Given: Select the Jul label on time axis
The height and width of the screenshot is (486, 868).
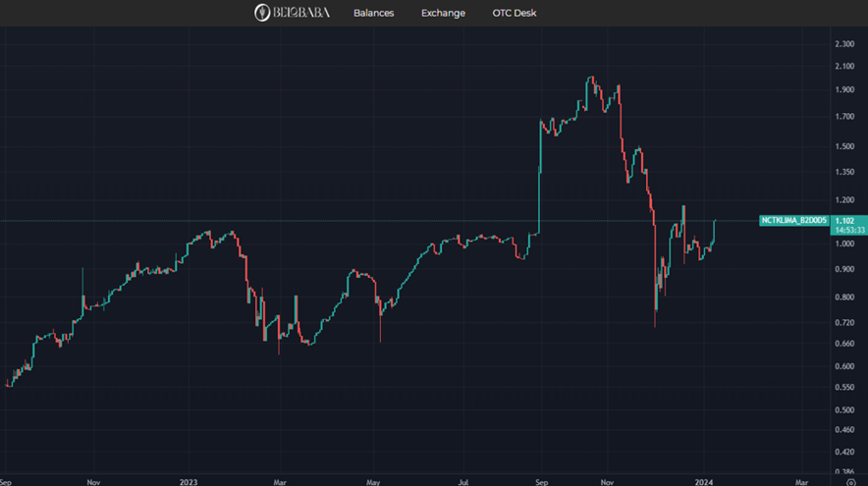Looking at the screenshot, I should 463,482.
